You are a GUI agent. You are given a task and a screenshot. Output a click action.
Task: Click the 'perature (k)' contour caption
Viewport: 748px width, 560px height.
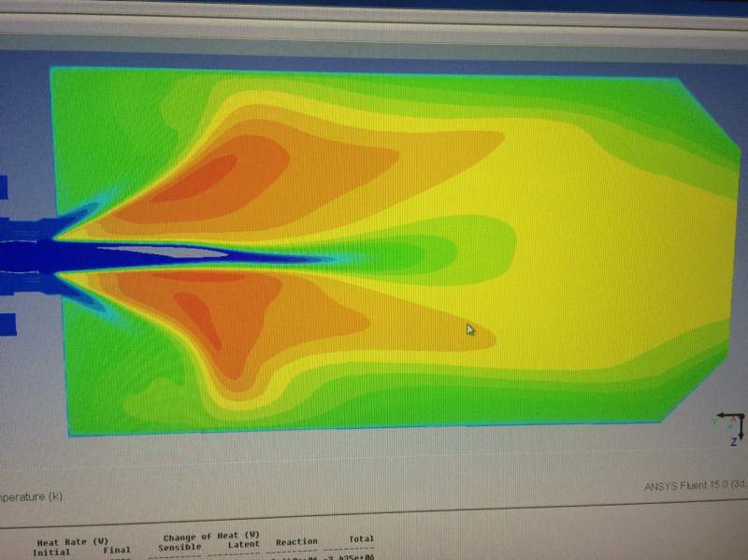[x=31, y=496]
